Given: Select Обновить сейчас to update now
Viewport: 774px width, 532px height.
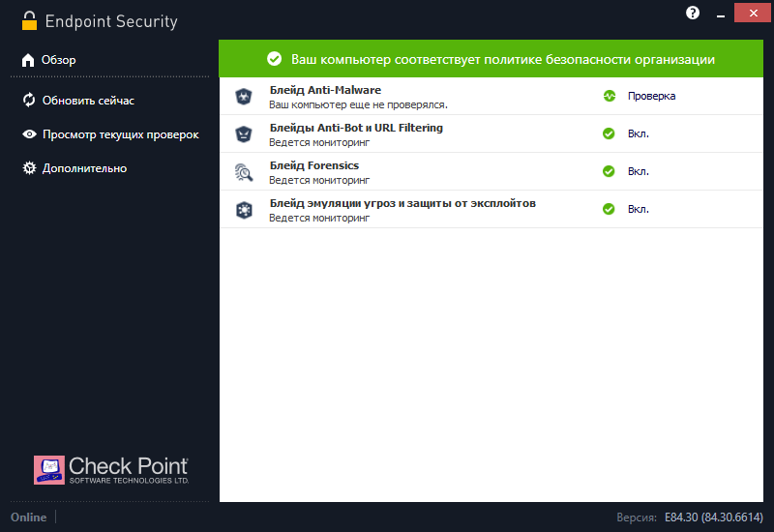Looking at the screenshot, I should point(87,100).
